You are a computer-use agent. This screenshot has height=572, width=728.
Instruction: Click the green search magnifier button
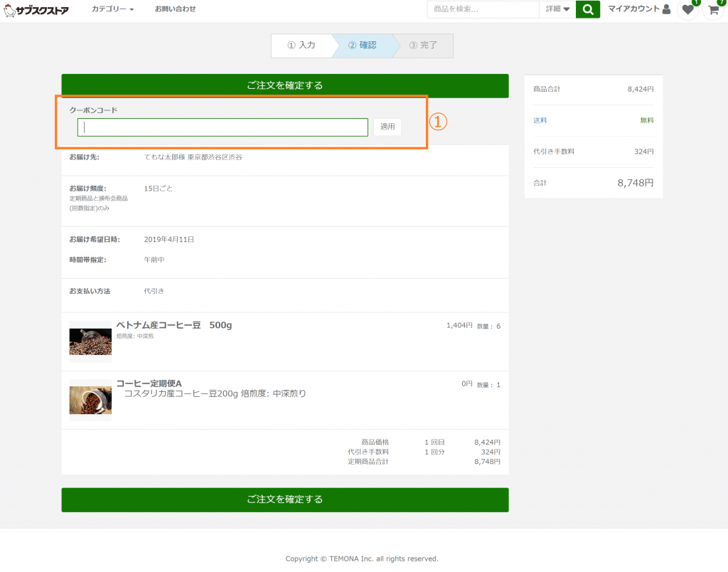[587, 9]
